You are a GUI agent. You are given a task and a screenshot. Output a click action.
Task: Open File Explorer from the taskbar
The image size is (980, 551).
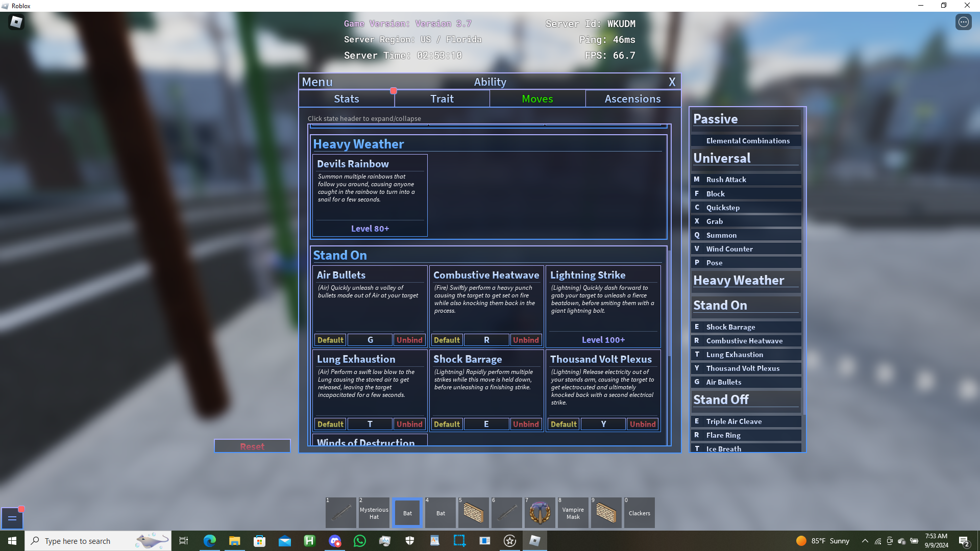click(x=234, y=541)
